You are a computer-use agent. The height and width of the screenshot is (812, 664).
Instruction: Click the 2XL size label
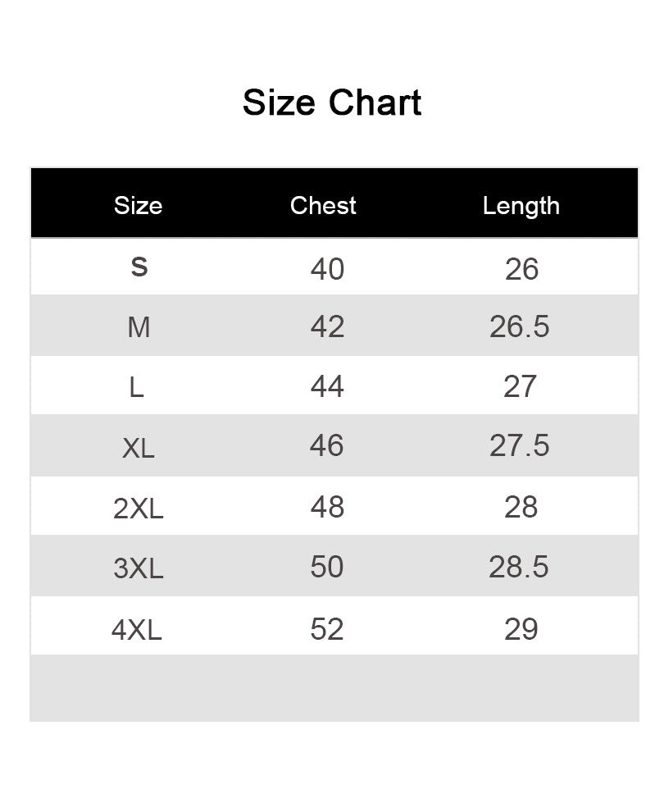(139, 509)
